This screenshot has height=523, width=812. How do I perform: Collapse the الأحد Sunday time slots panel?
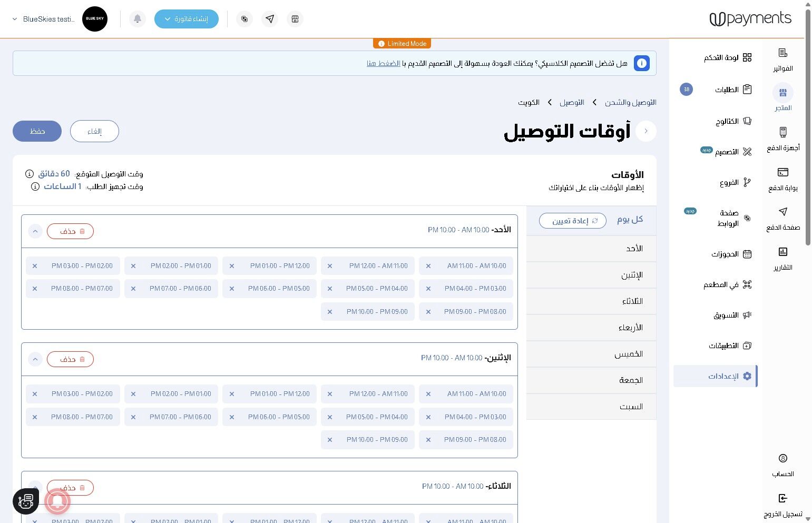pos(35,231)
